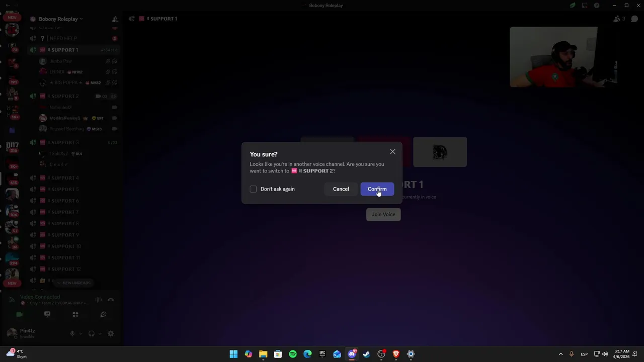
Task: Select the NEED HELP voice channel
Action: pos(73,38)
